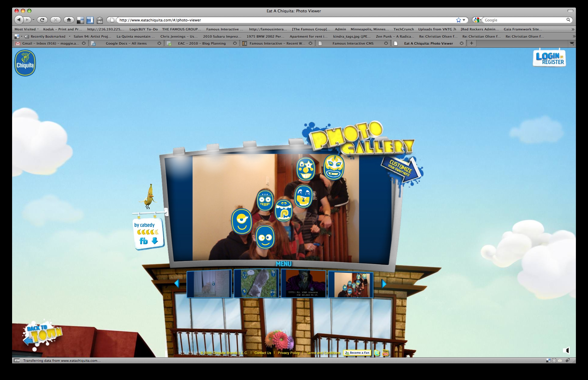Open the Recently Bookmarked dropdown
This screenshot has height=380, width=588.
pos(48,37)
